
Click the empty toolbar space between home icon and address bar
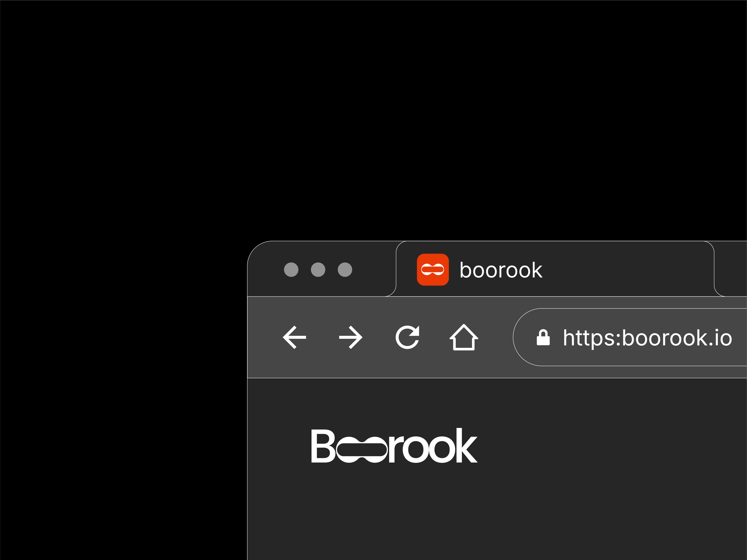[496, 337]
